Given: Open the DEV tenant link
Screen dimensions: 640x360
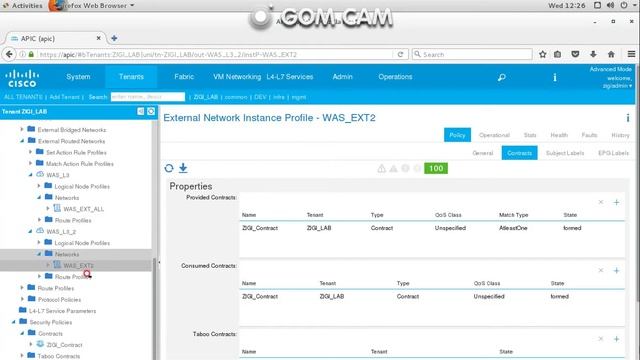Looking at the screenshot, I should click(x=260, y=97).
